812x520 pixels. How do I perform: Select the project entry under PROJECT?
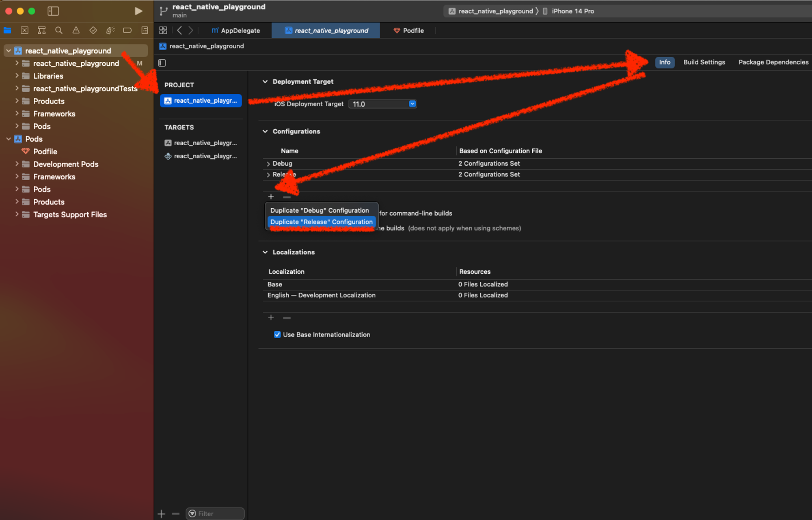pyautogui.click(x=201, y=101)
